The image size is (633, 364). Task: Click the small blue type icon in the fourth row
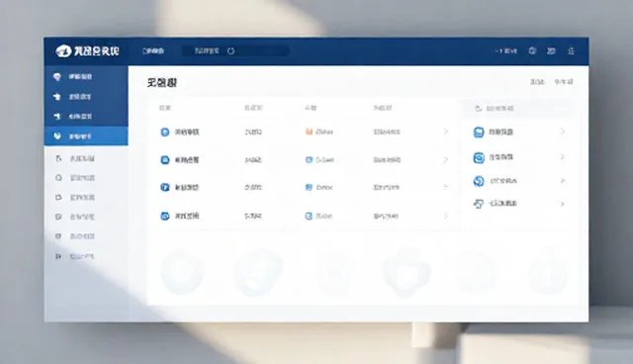click(x=309, y=216)
